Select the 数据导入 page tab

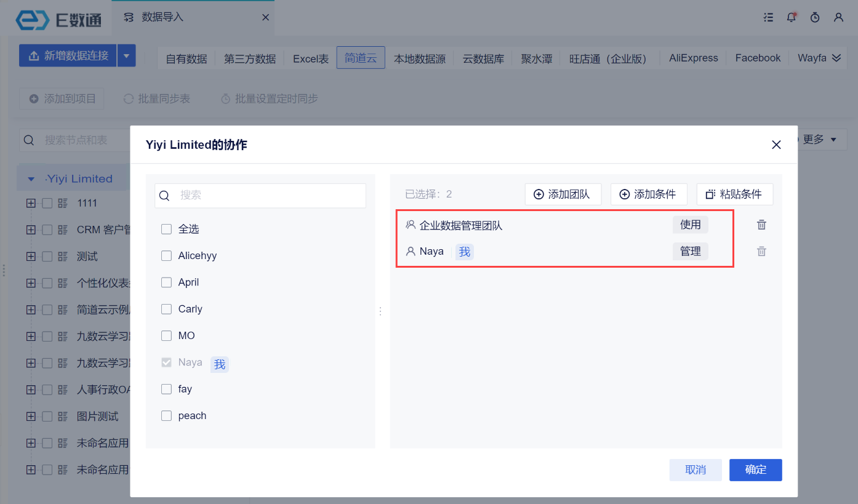pos(193,17)
